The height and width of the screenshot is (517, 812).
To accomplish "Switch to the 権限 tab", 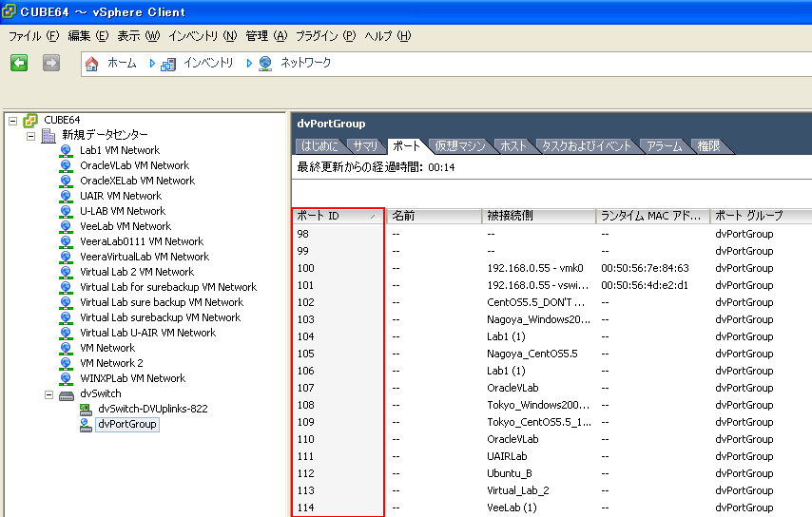I will pyautogui.click(x=709, y=146).
